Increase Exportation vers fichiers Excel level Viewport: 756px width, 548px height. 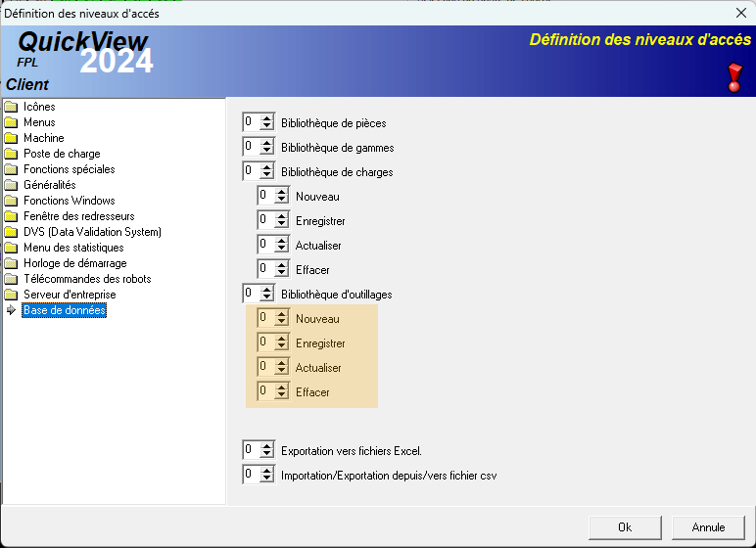267,446
